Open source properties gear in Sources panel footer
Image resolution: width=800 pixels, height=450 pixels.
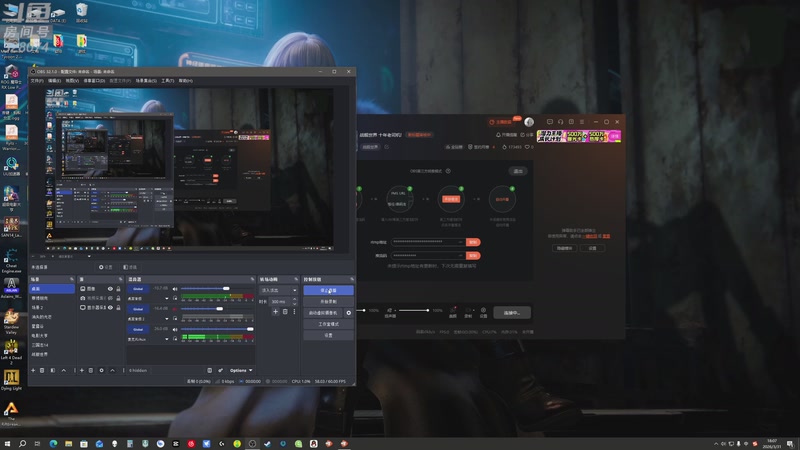pos(101,370)
